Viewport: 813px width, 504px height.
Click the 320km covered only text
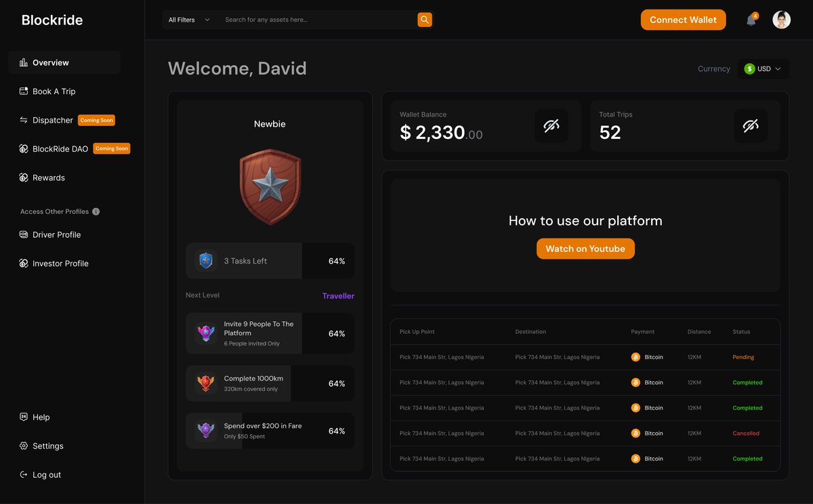point(251,389)
